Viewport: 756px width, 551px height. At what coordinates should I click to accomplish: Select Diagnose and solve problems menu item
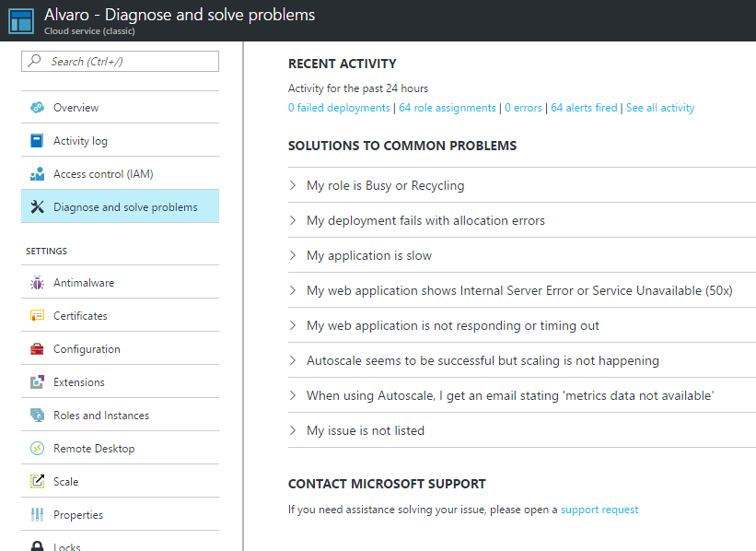point(120,207)
